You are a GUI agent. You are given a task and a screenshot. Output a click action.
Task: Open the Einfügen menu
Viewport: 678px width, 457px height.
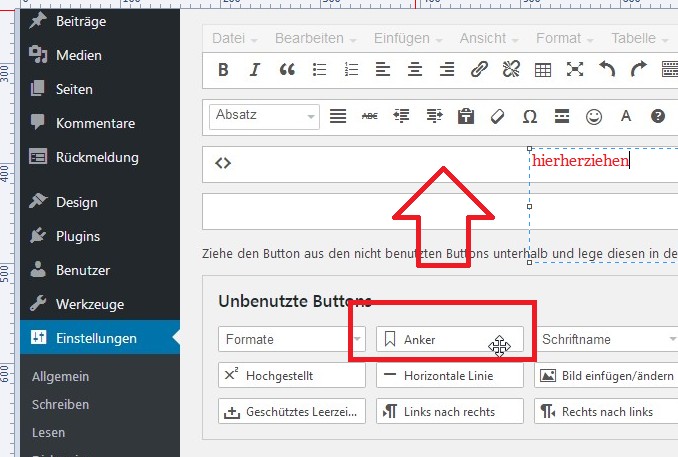coord(407,39)
